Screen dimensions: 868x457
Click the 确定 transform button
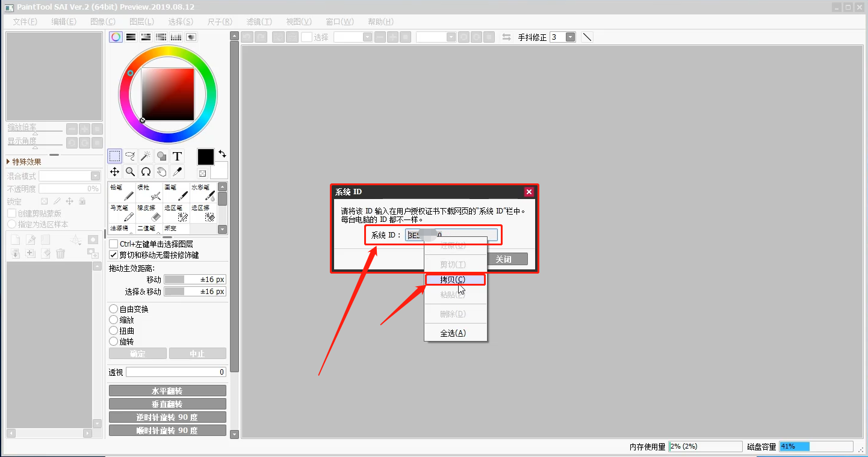click(138, 354)
